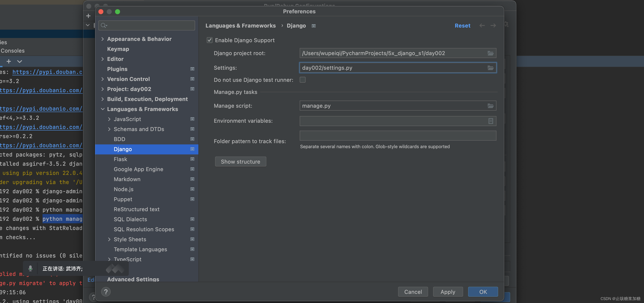Click project marker icon beside Markdown
Viewport: 644px width, 303px height.
192,179
